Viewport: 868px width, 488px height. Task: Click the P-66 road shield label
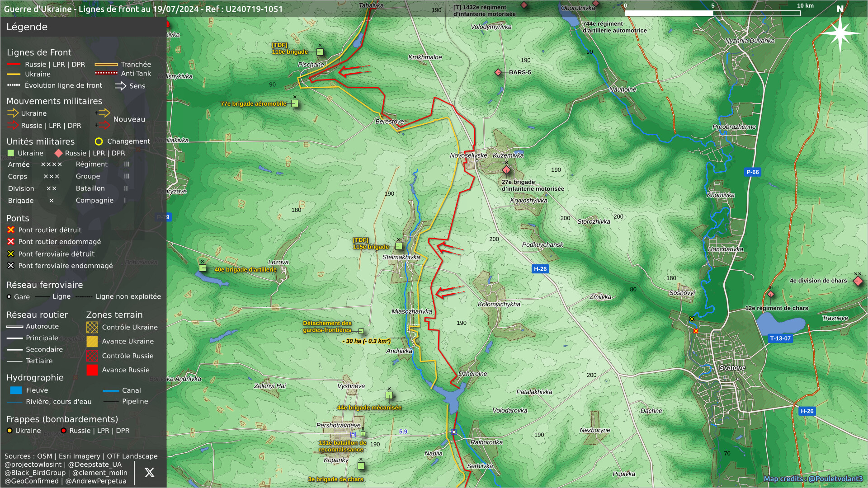[x=753, y=172]
